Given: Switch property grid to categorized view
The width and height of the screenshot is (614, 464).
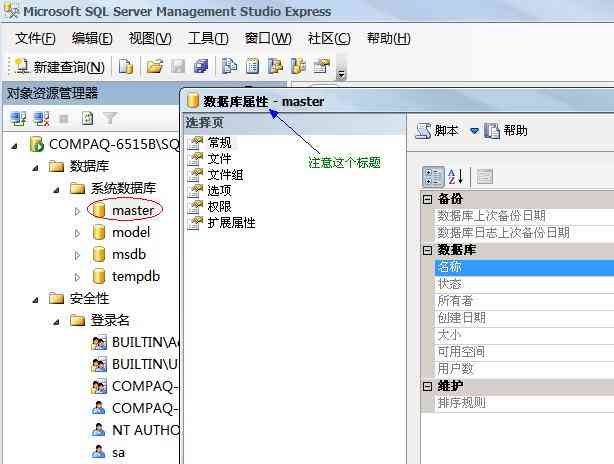Looking at the screenshot, I should tap(433, 177).
